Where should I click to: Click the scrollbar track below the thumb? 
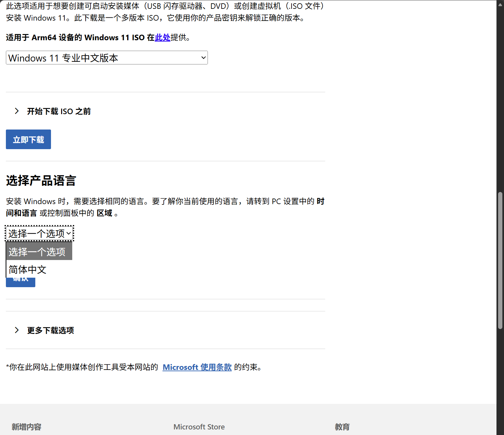500,376
